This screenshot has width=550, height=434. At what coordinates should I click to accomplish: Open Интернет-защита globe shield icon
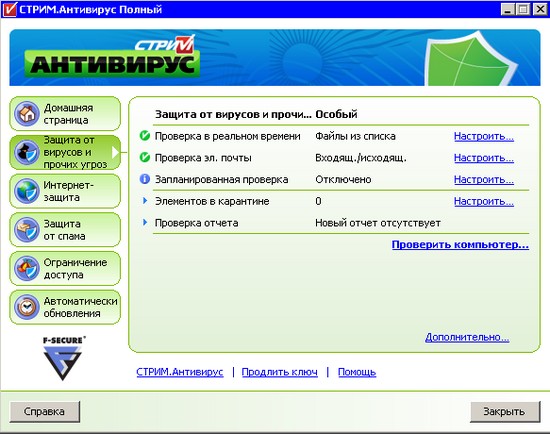27,191
